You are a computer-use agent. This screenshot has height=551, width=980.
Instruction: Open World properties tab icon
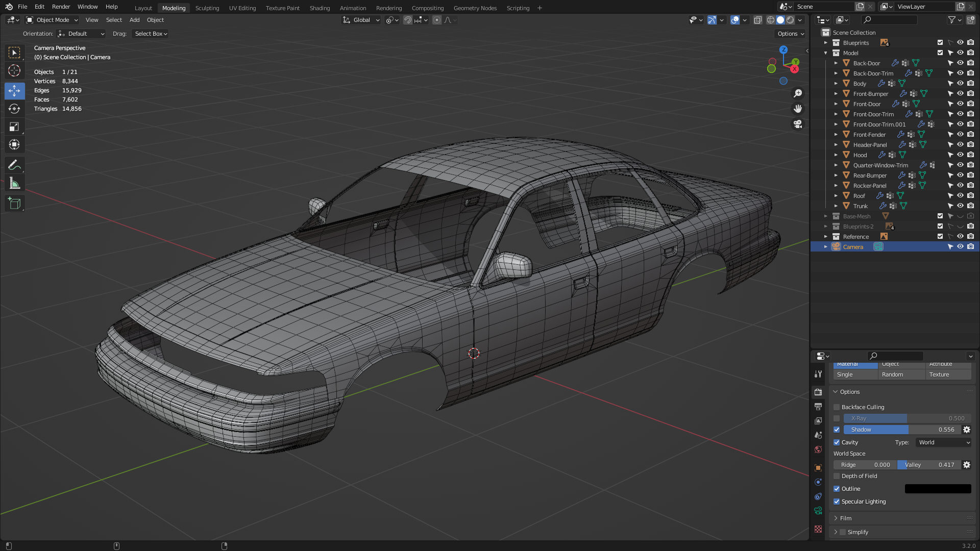[x=818, y=449]
